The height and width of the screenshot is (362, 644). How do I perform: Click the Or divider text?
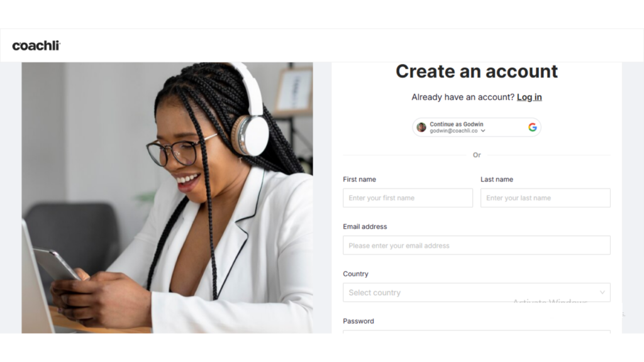477,155
